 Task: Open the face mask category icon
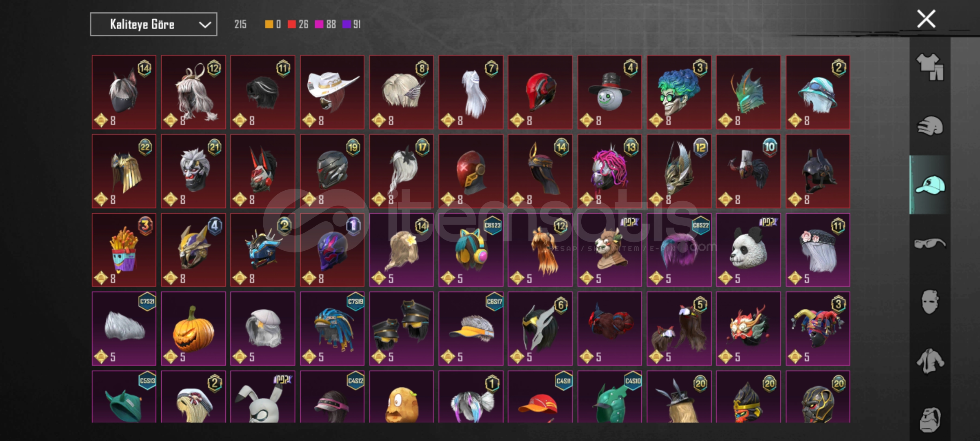pos(930,302)
